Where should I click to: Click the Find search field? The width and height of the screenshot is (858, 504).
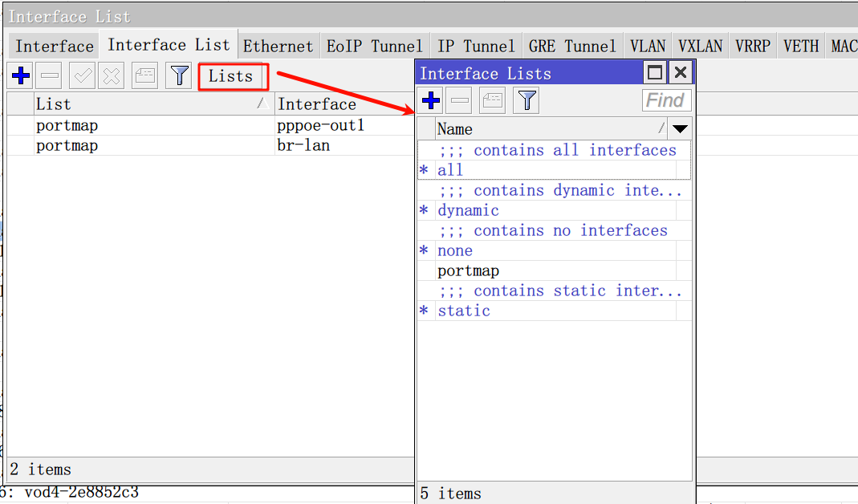point(665,100)
